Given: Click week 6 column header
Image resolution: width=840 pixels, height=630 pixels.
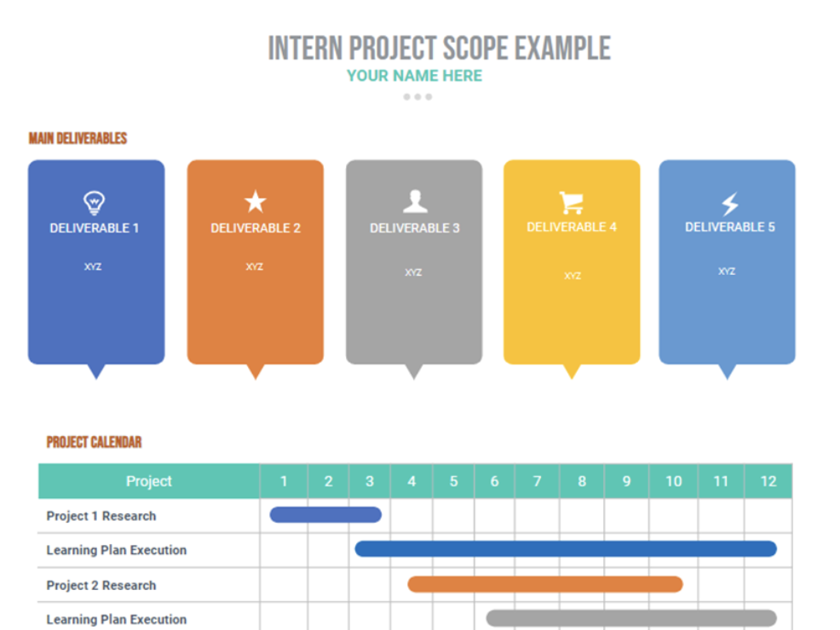Looking at the screenshot, I should [494, 481].
